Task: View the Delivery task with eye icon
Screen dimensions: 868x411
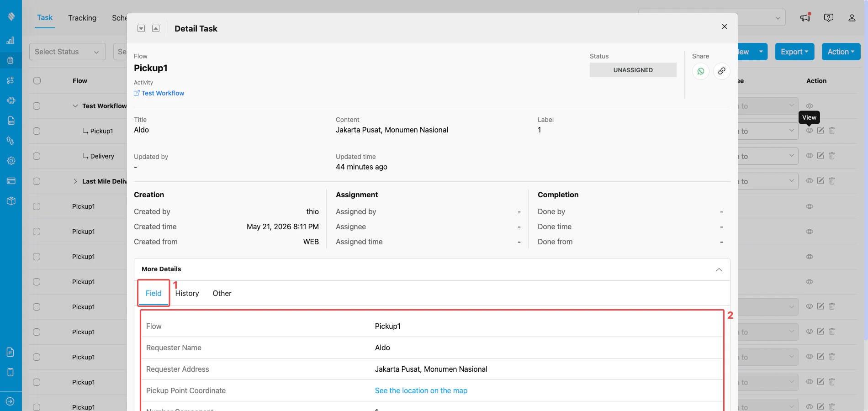Action: 810,156
